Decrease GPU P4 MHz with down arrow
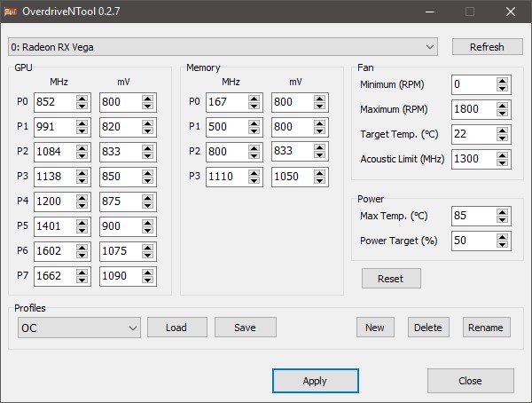 pos(82,205)
